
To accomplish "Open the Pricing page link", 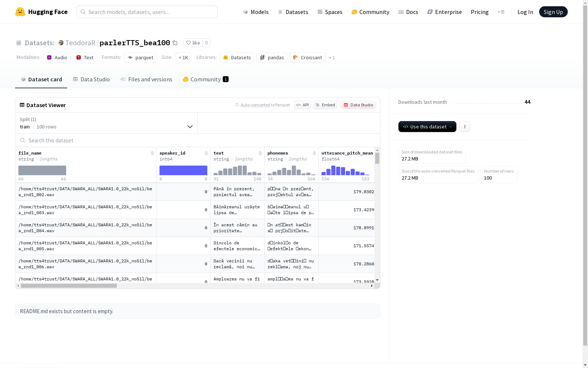I will 480,12.
